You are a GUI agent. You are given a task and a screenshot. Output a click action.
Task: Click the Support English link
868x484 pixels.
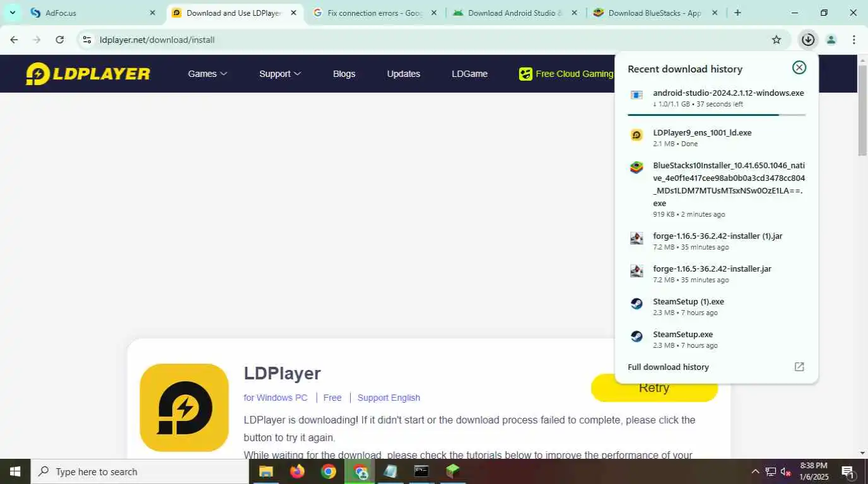click(x=389, y=398)
